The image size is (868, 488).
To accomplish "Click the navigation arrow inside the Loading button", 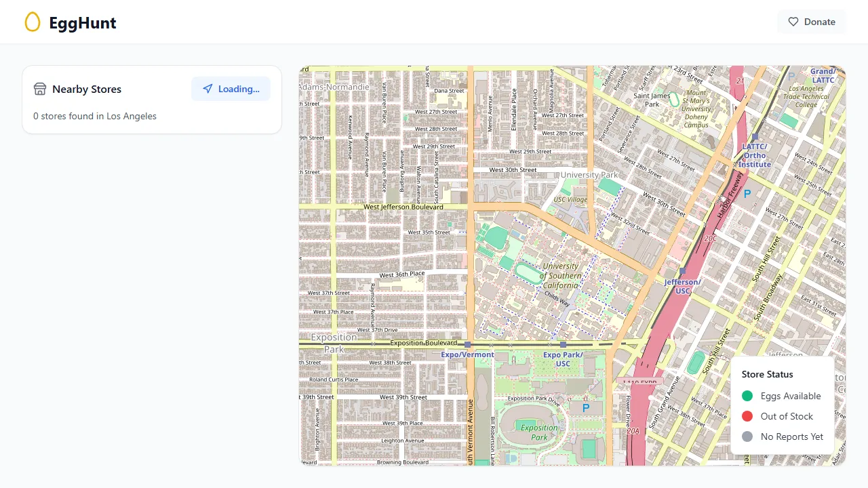I will coord(208,89).
